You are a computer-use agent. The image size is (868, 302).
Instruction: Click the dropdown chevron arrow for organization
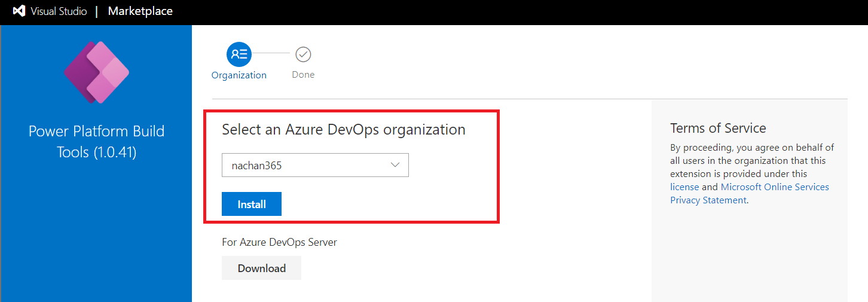pos(395,165)
